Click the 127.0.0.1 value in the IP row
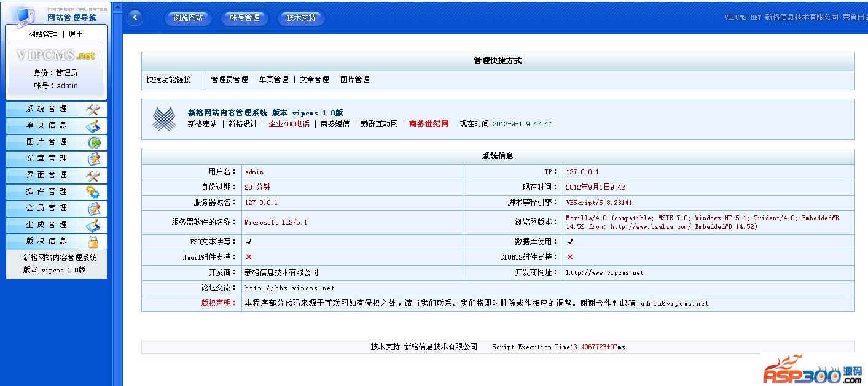Image resolution: width=868 pixels, height=386 pixels. pyautogui.click(x=582, y=172)
